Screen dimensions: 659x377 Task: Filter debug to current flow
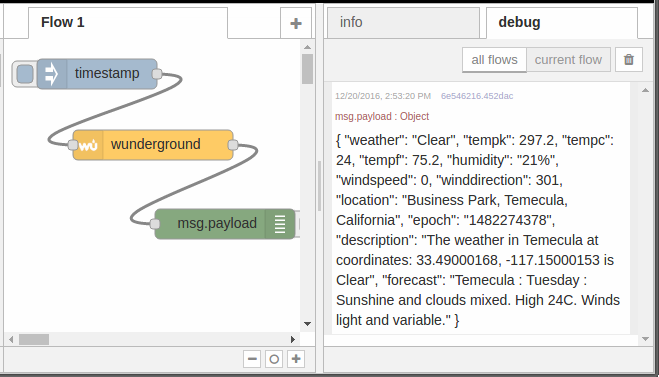(568, 60)
